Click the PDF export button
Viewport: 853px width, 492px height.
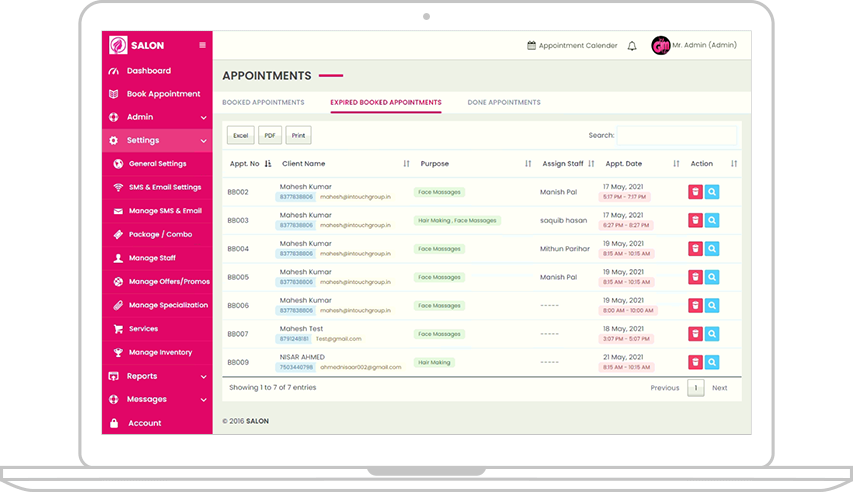click(270, 135)
